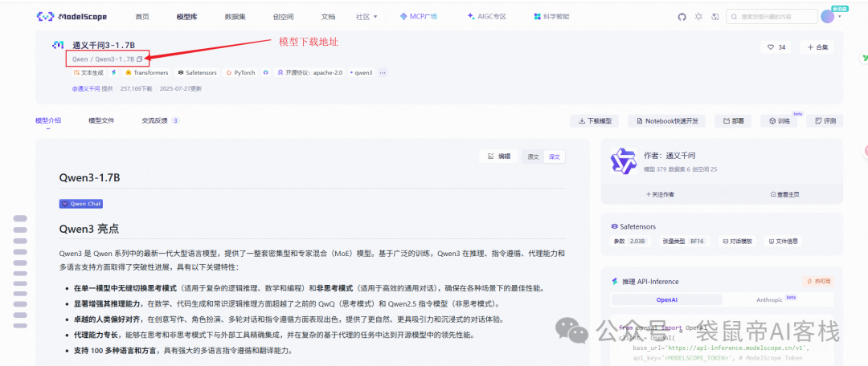Click the heart like button showing 34
868x366 pixels.
point(776,47)
